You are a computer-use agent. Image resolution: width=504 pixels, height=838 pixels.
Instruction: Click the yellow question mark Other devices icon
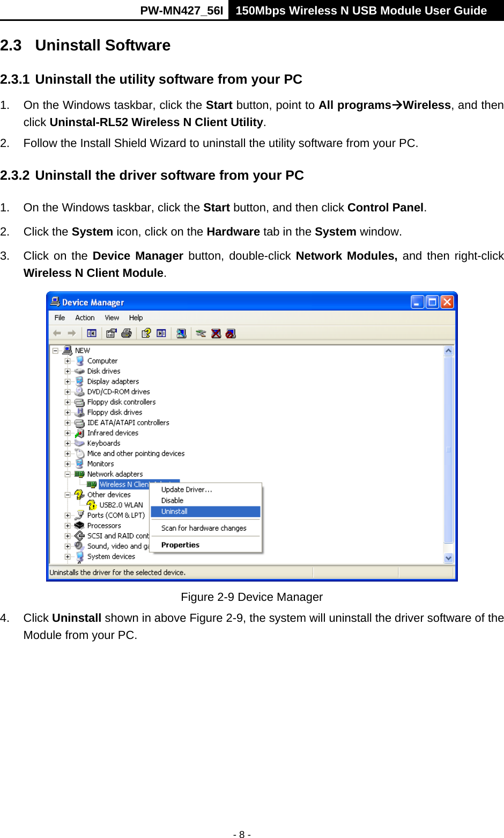(x=80, y=495)
